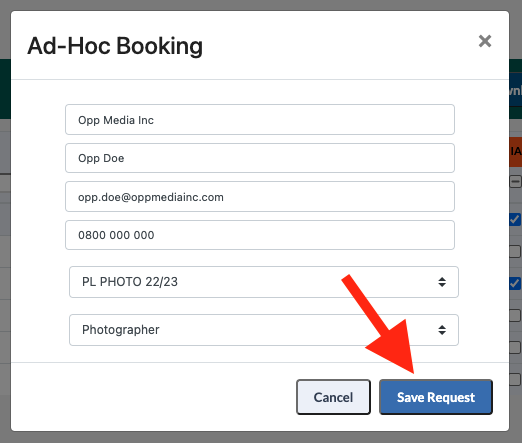Viewport: 522px width, 443px height.
Task: Click the 0800 000 000 phone field
Action: (x=260, y=235)
